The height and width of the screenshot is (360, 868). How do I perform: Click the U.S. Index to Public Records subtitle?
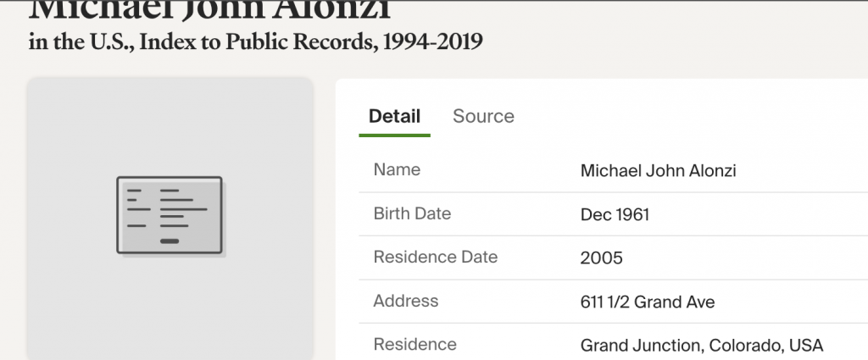[x=255, y=42]
